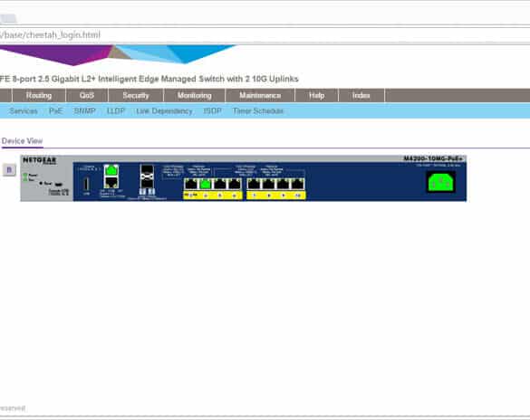Image resolution: width=530 pixels, height=420 pixels.
Task: Click port 6 in the second port group
Action: coord(268,184)
